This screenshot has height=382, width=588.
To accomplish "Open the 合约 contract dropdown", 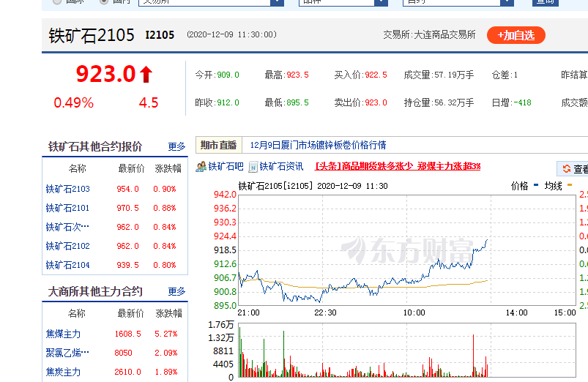I will (x=458, y=2).
